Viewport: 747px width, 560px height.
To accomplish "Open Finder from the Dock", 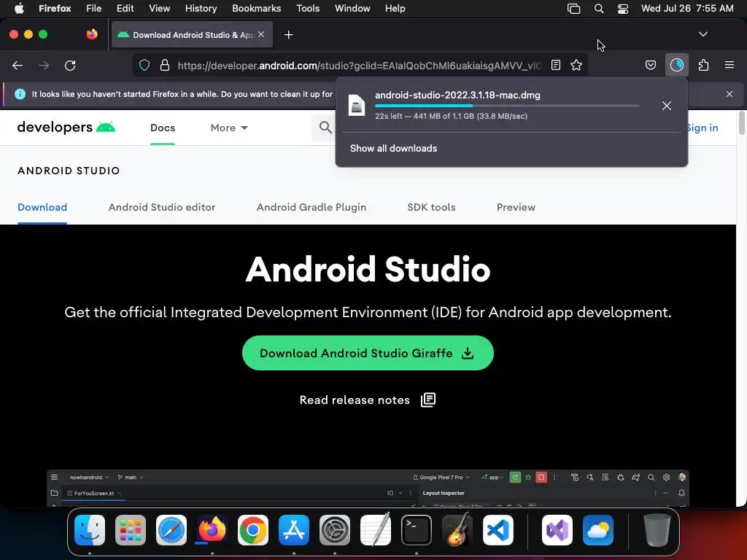I will click(90, 530).
